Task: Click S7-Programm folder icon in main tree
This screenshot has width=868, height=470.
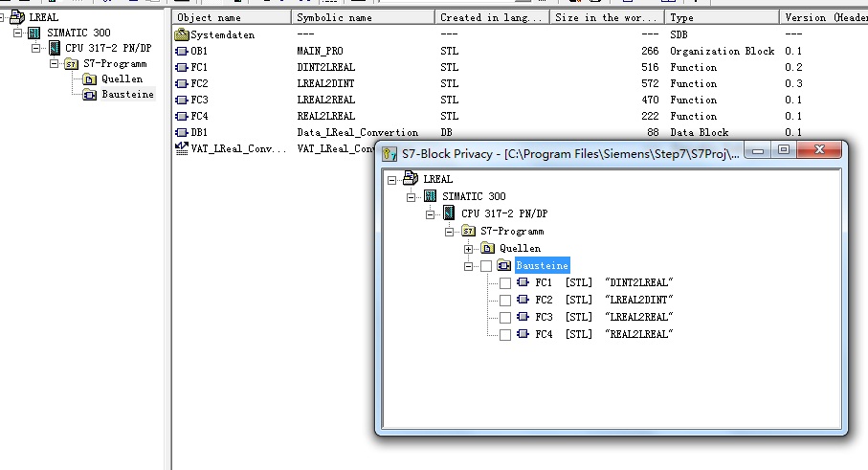Action: pyautogui.click(x=72, y=64)
